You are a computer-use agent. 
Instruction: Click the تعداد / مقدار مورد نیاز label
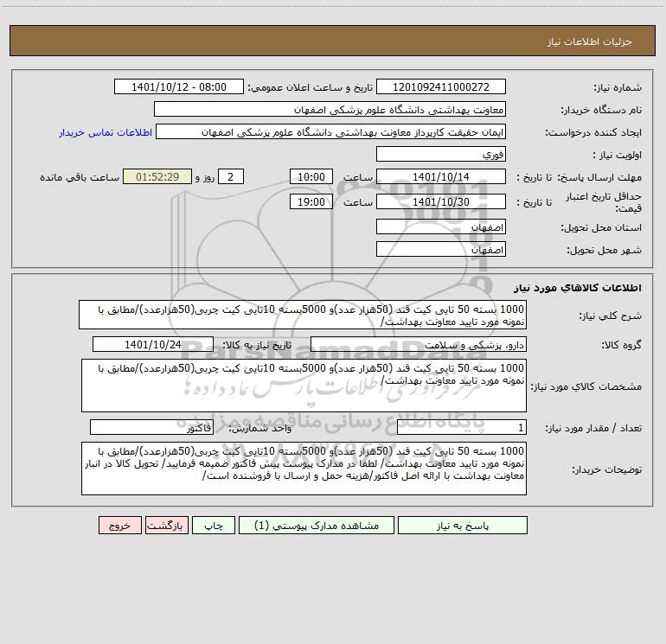coord(593,429)
